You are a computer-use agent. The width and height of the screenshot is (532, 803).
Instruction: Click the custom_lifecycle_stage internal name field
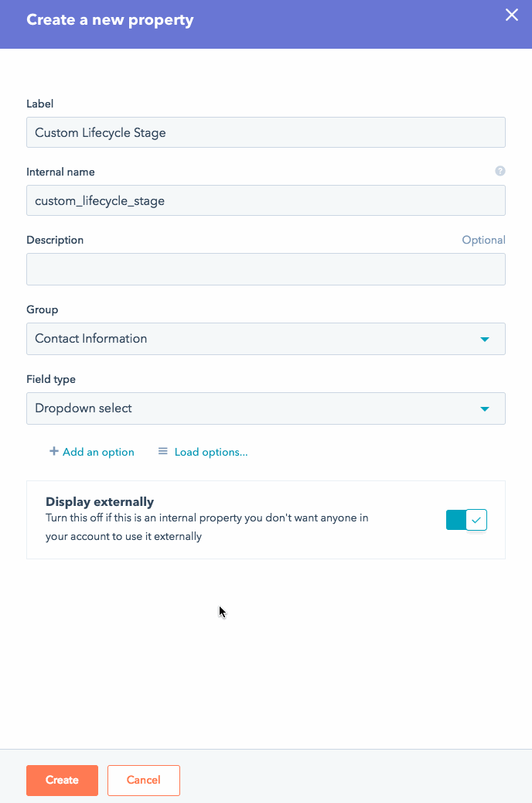point(266,200)
